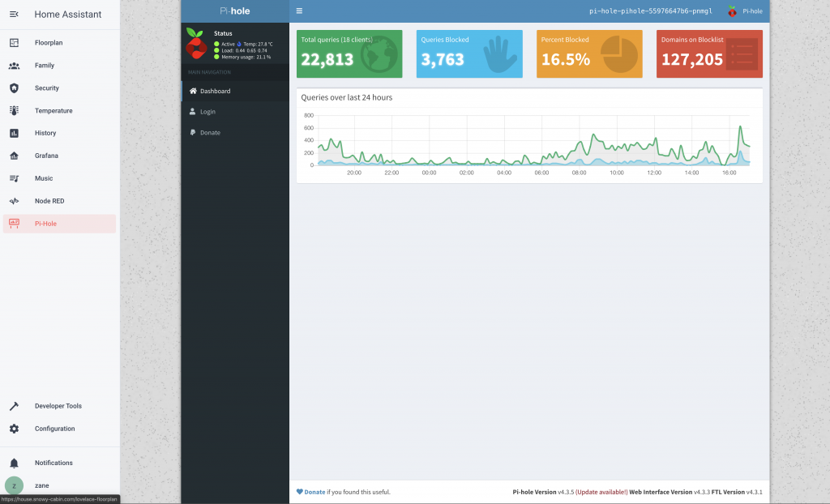Open Grafana using its sidebar icon

point(15,156)
